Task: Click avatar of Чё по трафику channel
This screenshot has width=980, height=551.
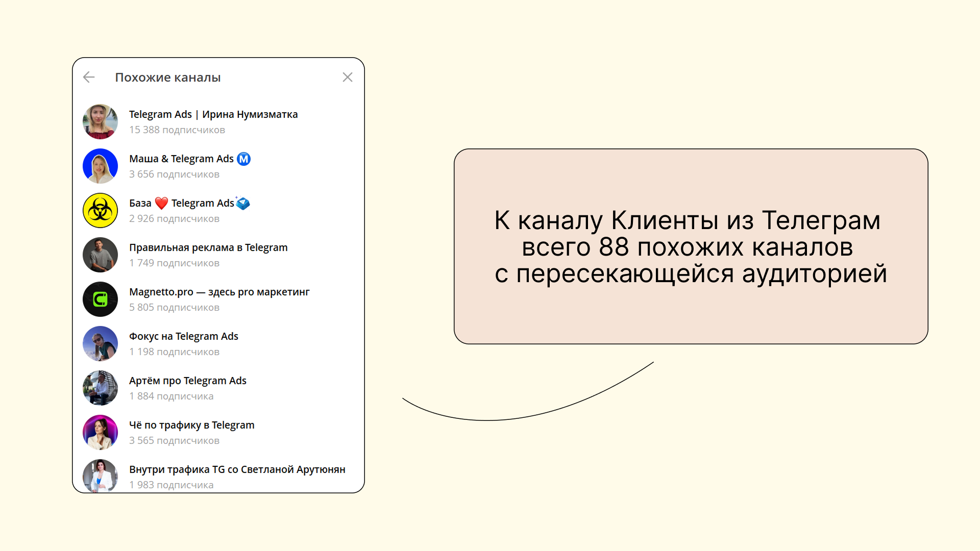Action: pos(101,433)
